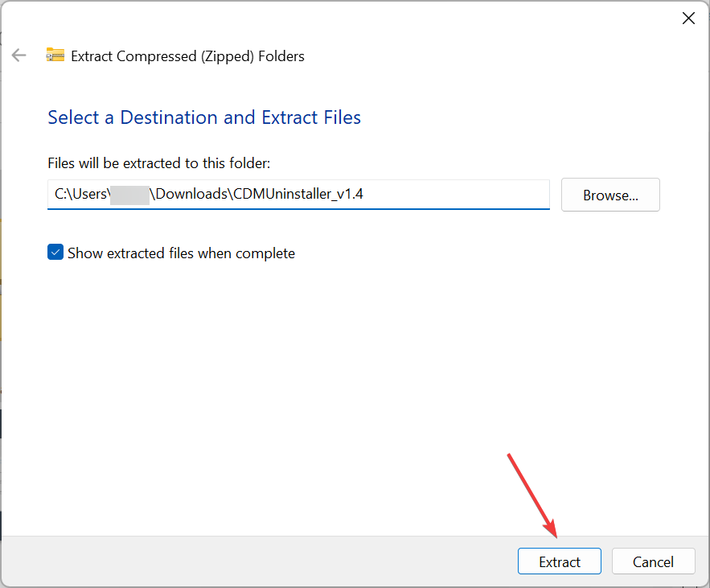Click the 'Extract Compressed (Zipped) Folders' title text
710x588 pixels.
187,56
